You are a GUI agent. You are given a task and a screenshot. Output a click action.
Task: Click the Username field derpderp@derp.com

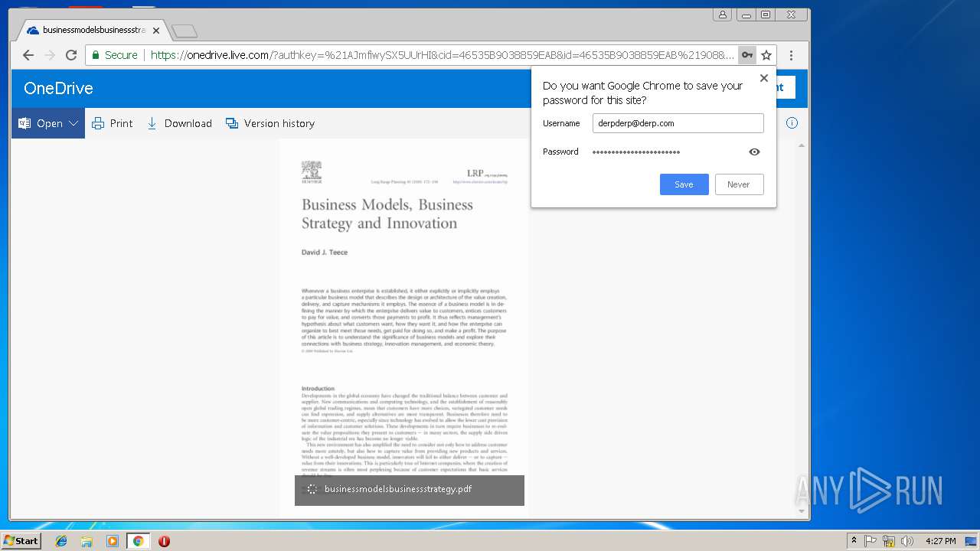(678, 123)
